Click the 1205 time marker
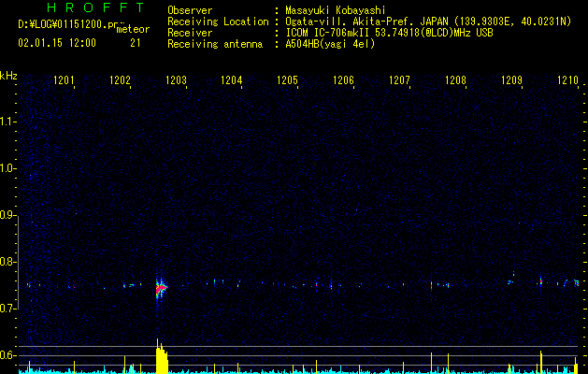 point(287,79)
